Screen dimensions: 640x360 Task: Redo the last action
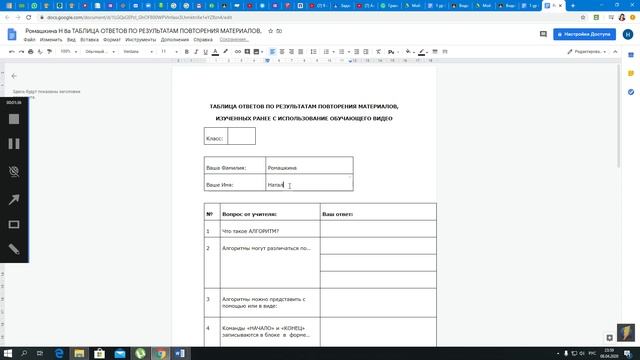pyautogui.click(x=21, y=52)
